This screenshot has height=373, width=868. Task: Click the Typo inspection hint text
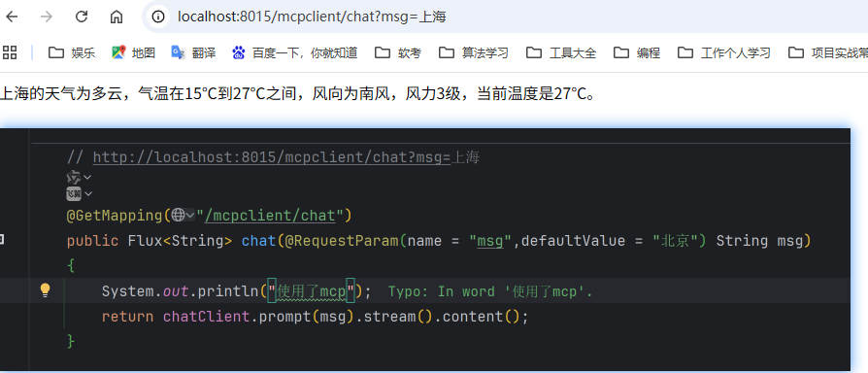pos(490,291)
